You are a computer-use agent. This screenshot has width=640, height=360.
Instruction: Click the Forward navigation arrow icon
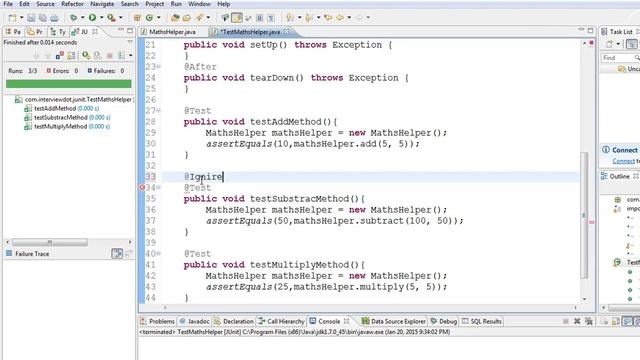click(x=359, y=18)
